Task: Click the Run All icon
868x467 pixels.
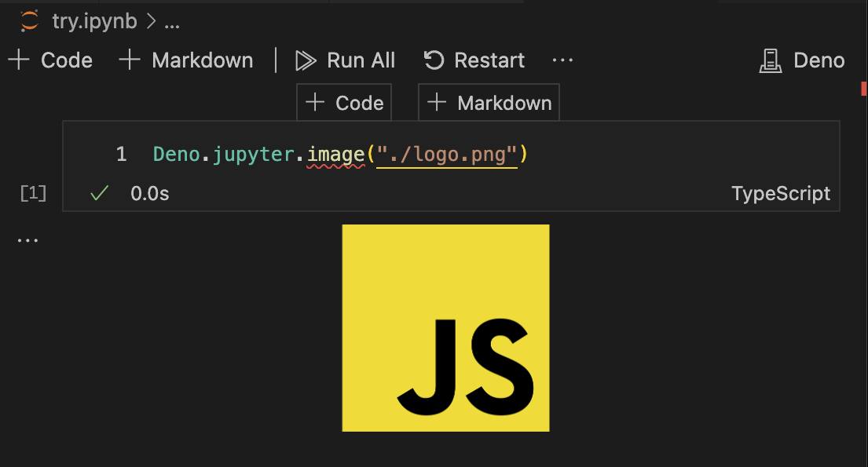Action: [306, 60]
